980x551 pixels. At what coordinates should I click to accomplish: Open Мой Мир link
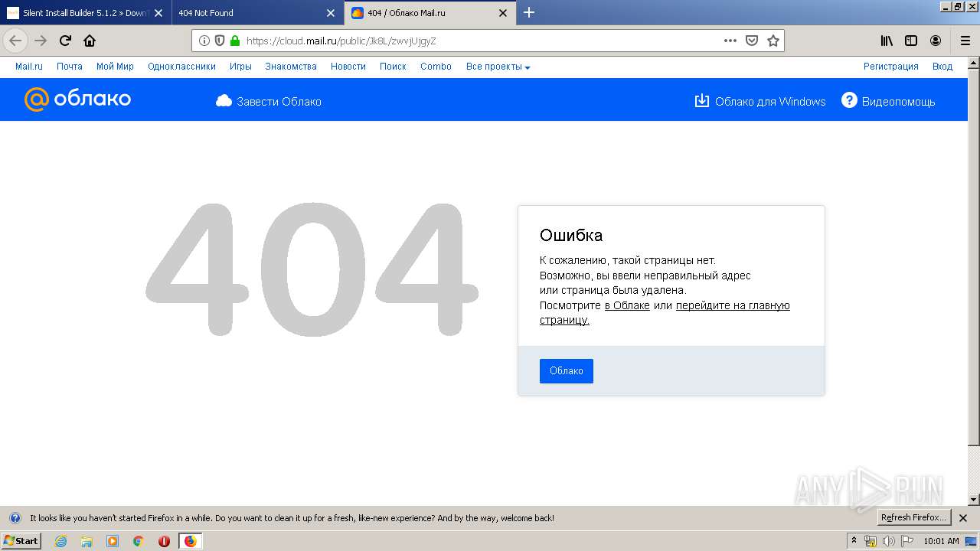click(x=115, y=67)
